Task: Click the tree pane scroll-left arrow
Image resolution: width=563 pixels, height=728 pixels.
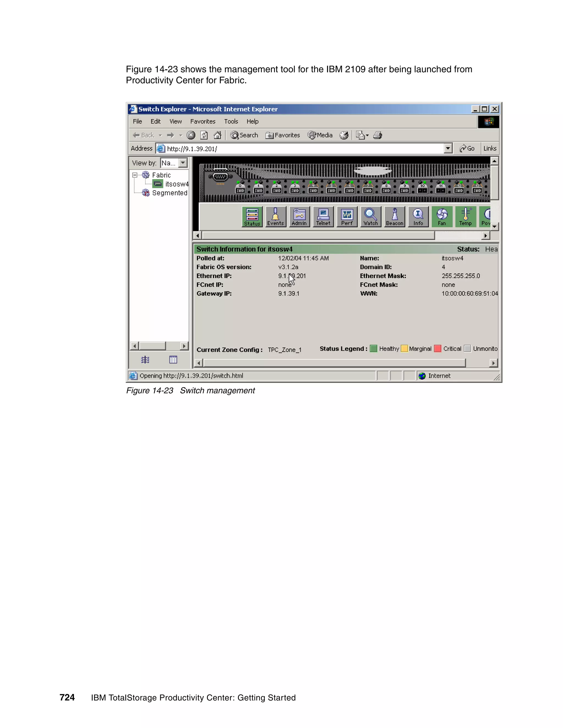Action: tap(134, 346)
